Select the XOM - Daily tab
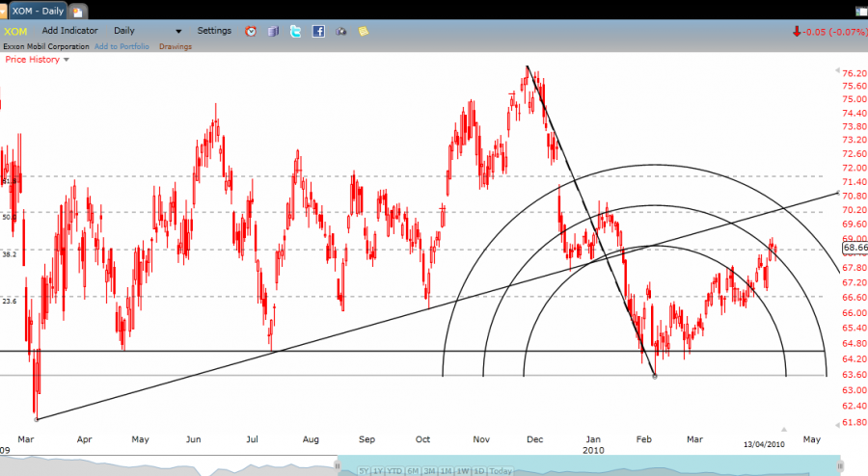Image resolution: width=868 pixels, height=476 pixels. (x=39, y=11)
